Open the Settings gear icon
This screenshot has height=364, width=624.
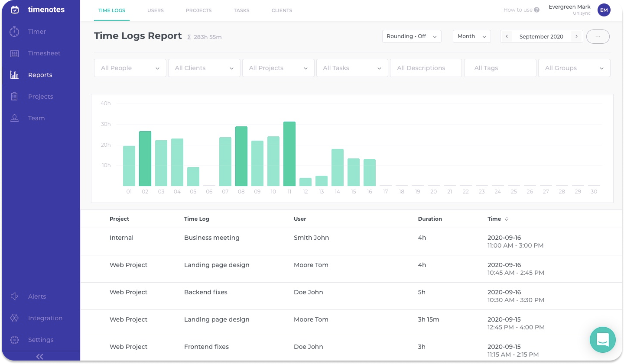14,340
